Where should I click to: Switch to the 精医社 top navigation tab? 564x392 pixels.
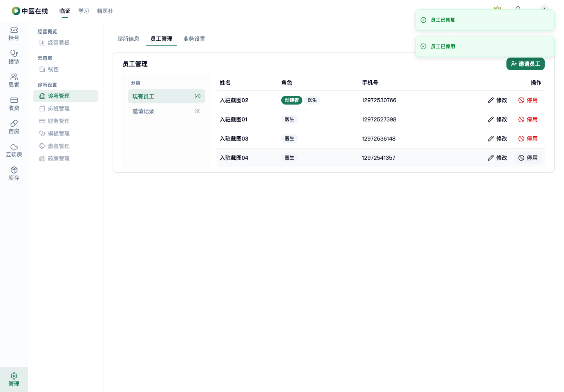[105, 11]
